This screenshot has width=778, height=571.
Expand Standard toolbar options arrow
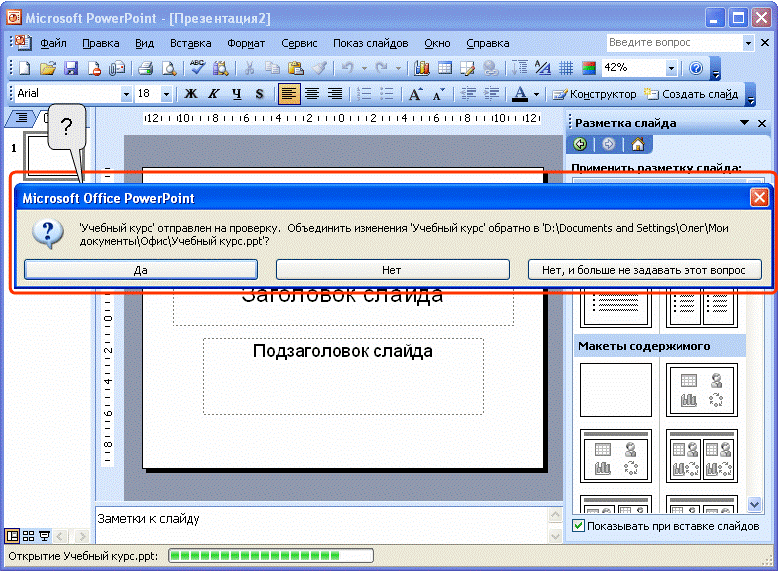[x=715, y=68]
